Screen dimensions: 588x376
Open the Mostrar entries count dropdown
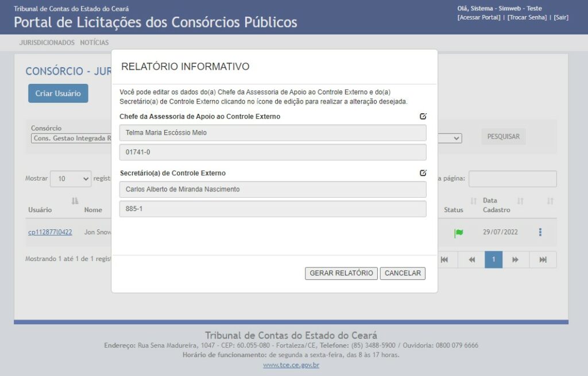pyautogui.click(x=71, y=179)
